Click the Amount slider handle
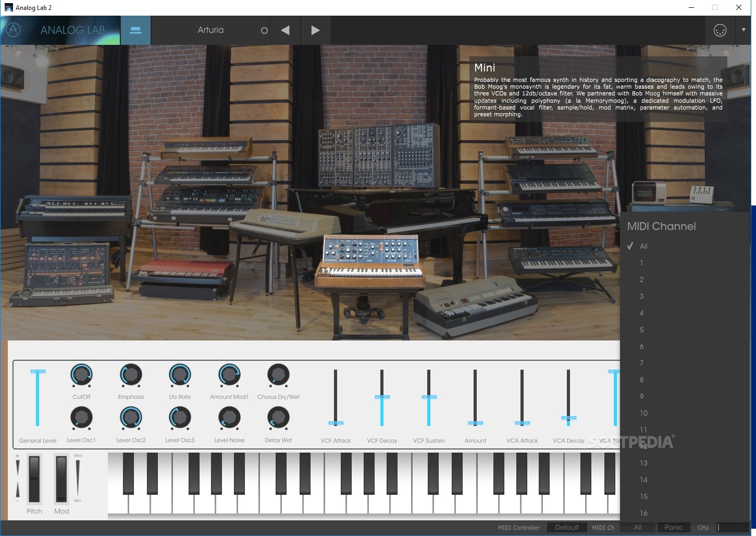756x536 pixels. (x=475, y=423)
